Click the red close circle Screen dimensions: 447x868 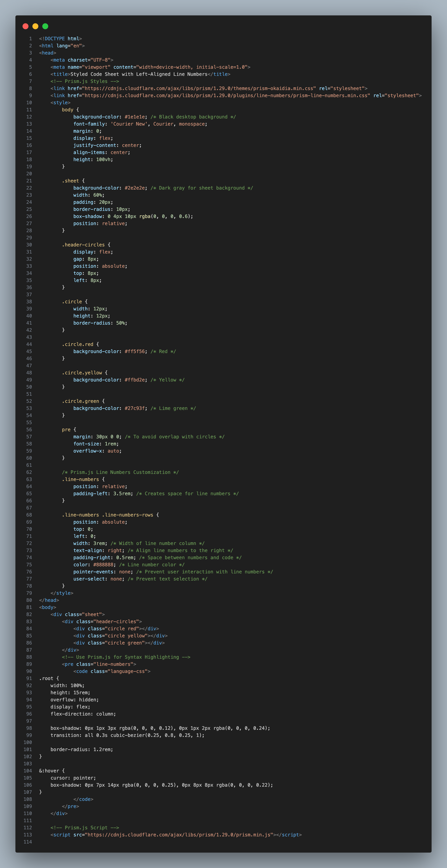click(x=25, y=26)
